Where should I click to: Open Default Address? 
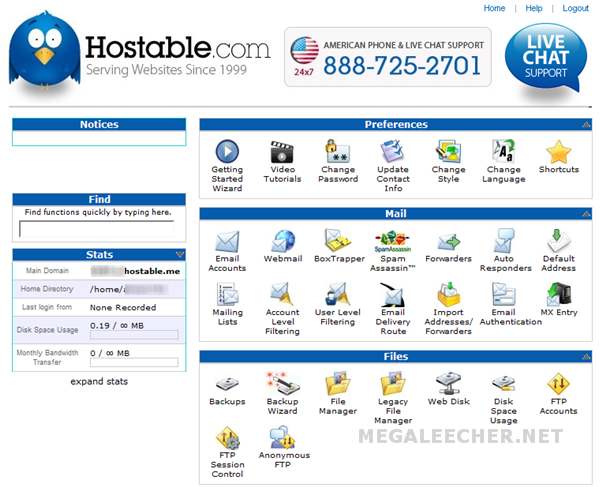pos(559,251)
